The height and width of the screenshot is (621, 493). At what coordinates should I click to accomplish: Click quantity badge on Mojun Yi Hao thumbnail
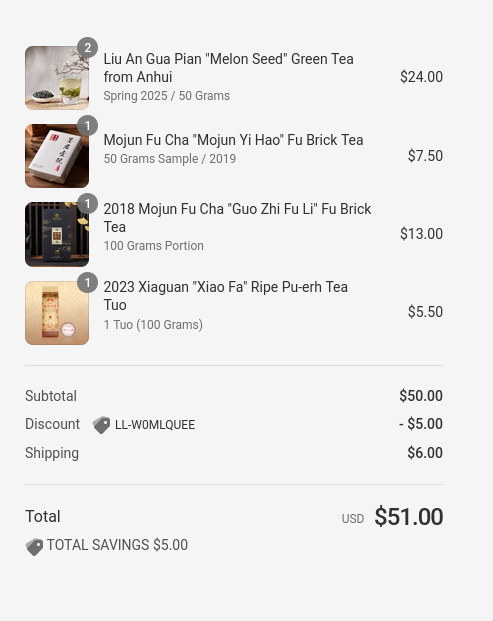[88, 126]
